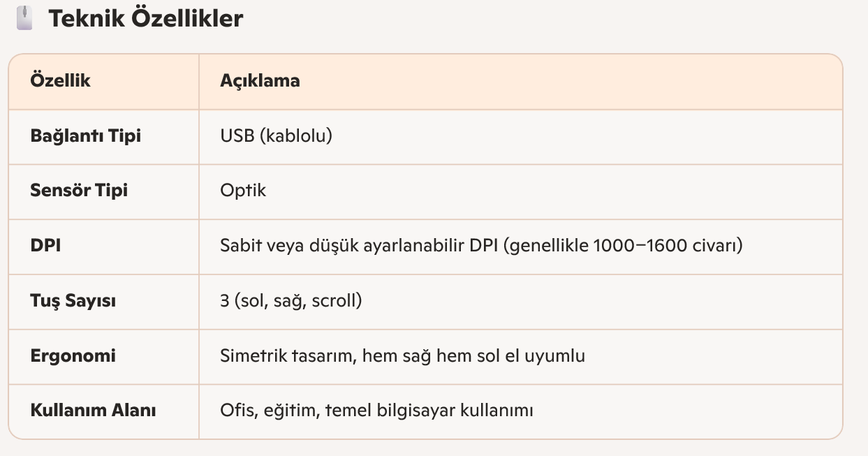Click the mouse emoji icon beside the heading
Viewport: 868px width, 456px height.
24,19
